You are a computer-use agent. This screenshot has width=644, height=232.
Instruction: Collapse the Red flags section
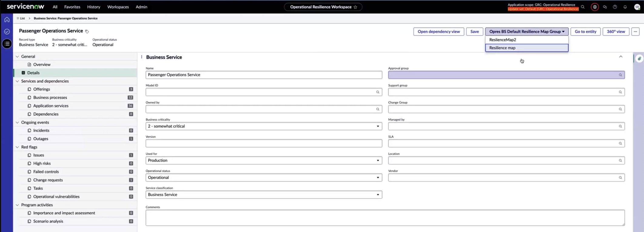[17, 147]
